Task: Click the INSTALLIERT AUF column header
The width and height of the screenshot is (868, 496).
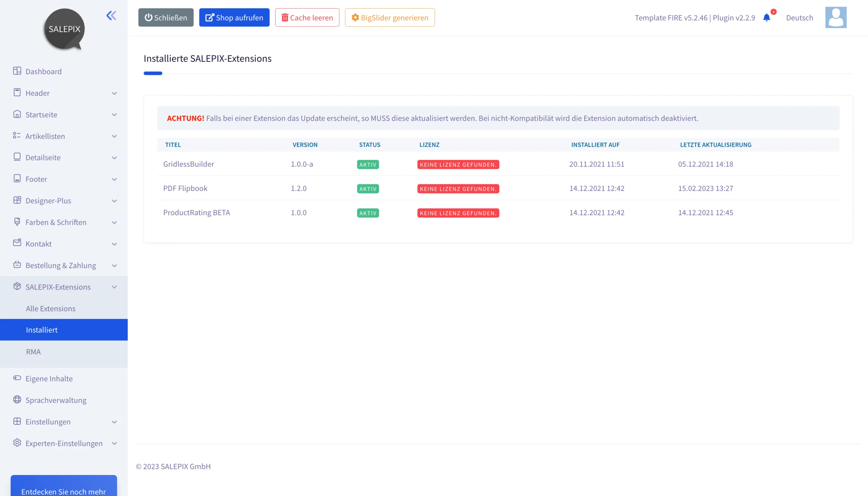Action: click(x=595, y=145)
